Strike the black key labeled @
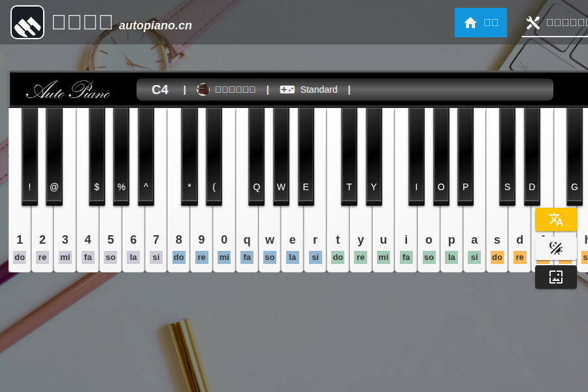Image resolution: width=588 pixels, height=392 pixels. click(x=54, y=156)
